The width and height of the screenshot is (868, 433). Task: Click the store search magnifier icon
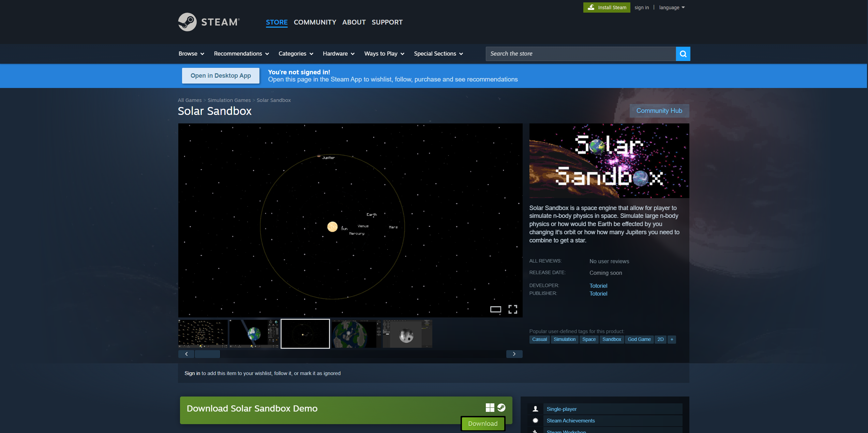(x=683, y=54)
